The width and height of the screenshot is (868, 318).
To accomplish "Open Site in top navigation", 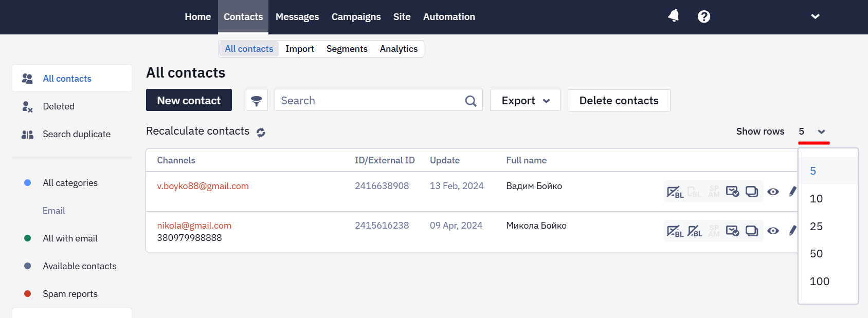I will (x=402, y=17).
